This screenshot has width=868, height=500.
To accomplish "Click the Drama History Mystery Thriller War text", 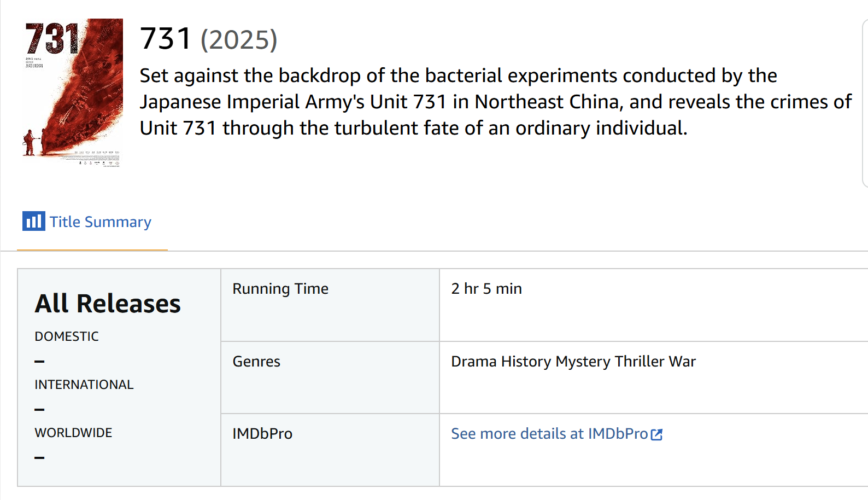I will [x=573, y=362].
